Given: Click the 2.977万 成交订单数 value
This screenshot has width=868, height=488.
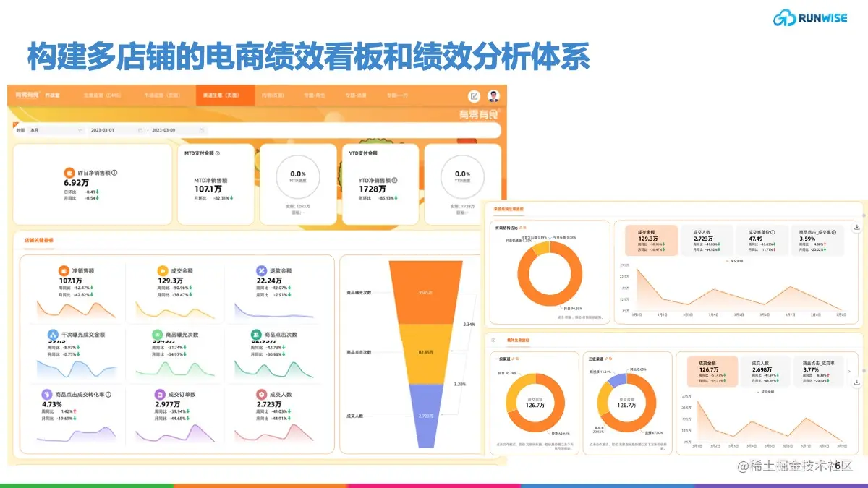Looking at the screenshot, I should click(167, 404).
